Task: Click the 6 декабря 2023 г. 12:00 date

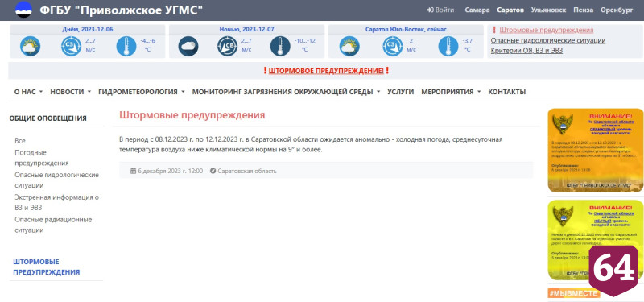Action: (171, 171)
